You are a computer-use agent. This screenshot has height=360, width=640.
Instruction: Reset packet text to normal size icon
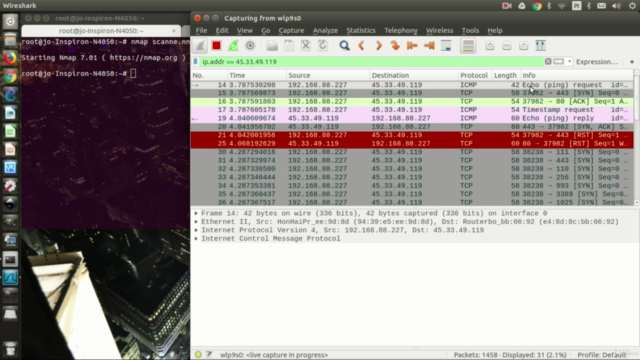pyautogui.click(x=524, y=46)
